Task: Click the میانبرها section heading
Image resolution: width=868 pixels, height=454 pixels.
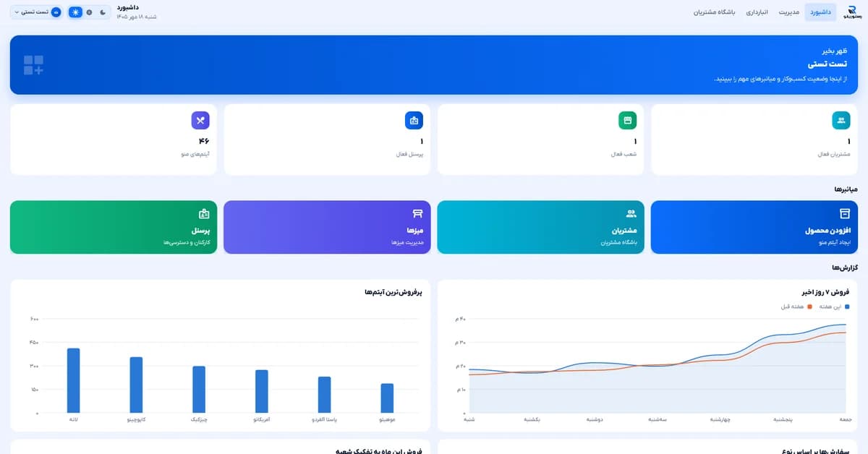Action: (x=846, y=189)
